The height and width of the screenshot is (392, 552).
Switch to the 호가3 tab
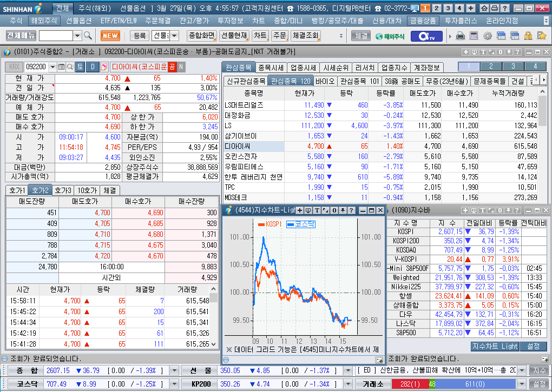pyautogui.click(x=63, y=190)
